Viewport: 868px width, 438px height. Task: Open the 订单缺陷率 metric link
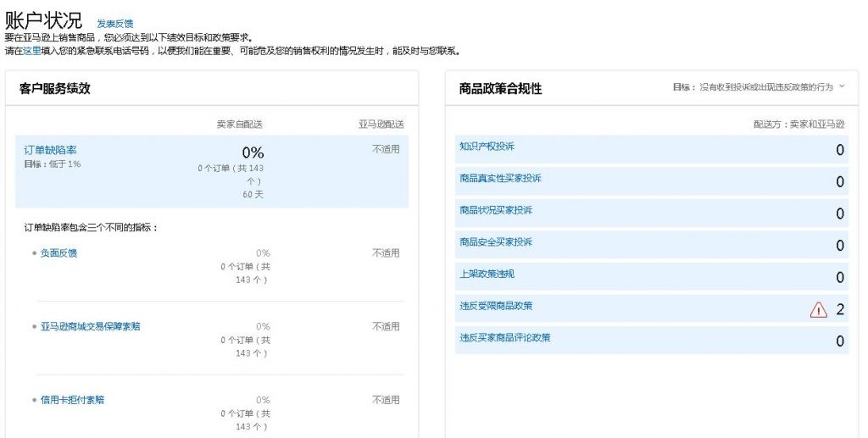click(50, 150)
